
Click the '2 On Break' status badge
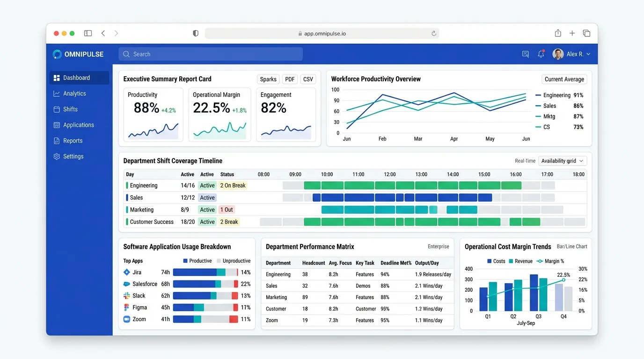[233, 186]
